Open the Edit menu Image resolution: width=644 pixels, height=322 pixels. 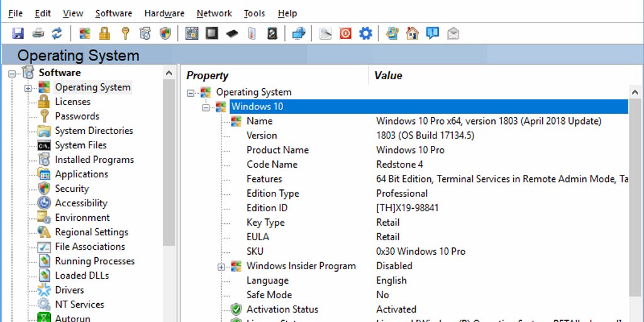[43, 13]
